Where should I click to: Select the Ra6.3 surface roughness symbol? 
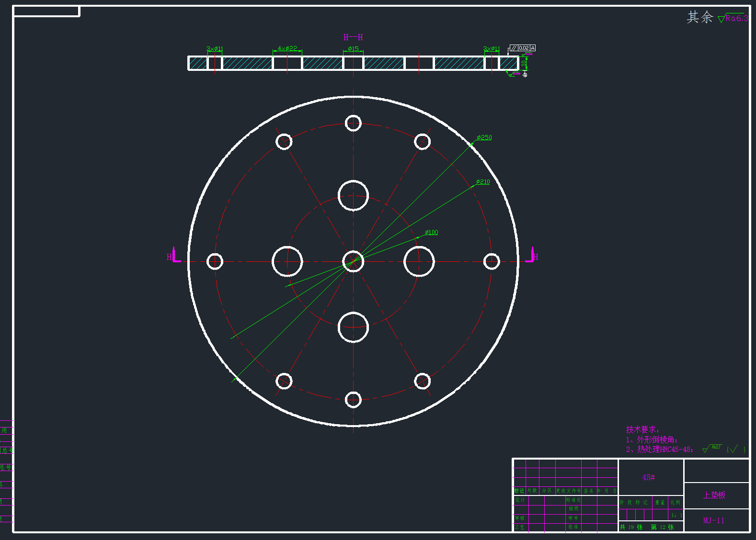733,18
